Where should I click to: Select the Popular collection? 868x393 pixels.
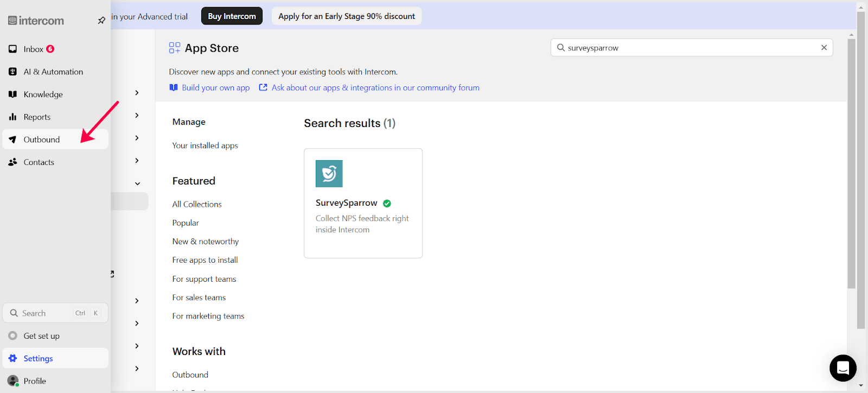click(186, 223)
